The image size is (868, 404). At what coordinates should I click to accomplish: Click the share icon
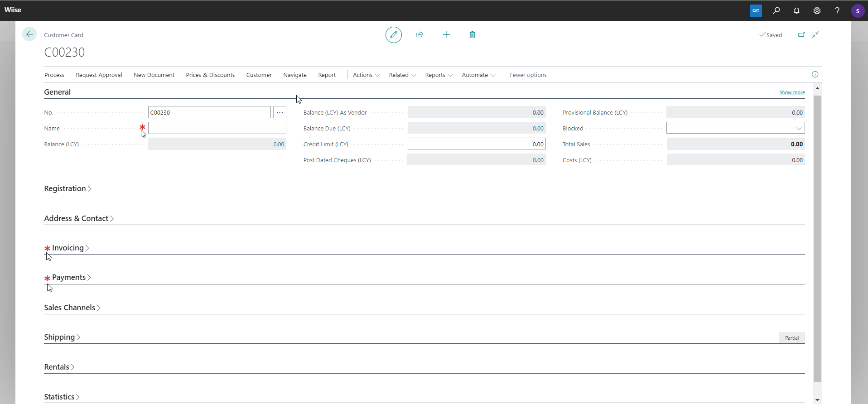point(420,35)
